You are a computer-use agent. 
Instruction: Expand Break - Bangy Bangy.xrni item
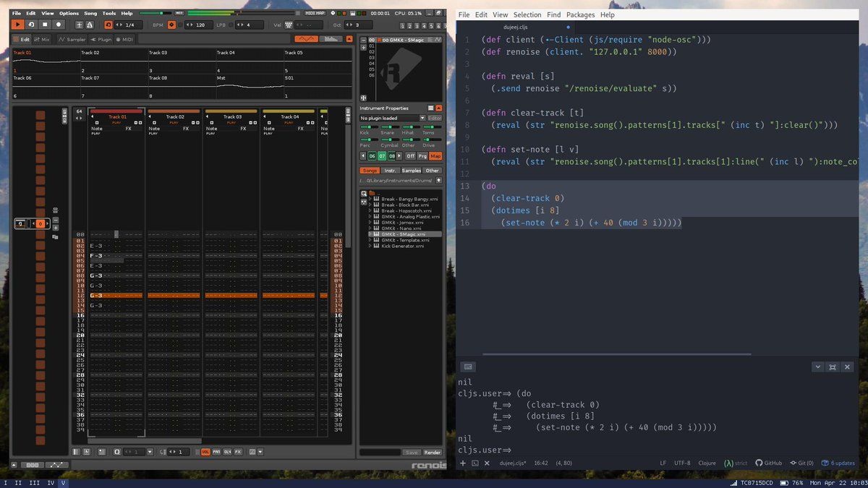pos(370,198)
